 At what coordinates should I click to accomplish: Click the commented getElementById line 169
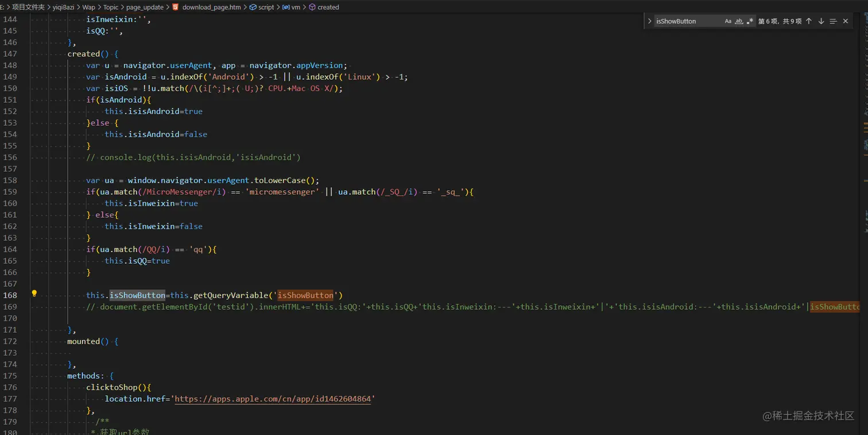coord(472,307)
